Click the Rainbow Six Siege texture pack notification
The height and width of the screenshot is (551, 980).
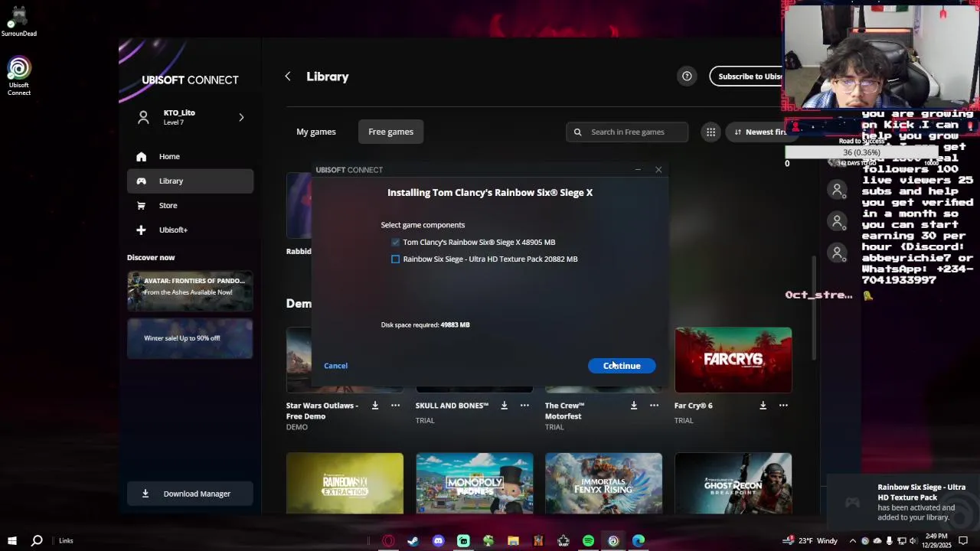[x=903, y=502]
